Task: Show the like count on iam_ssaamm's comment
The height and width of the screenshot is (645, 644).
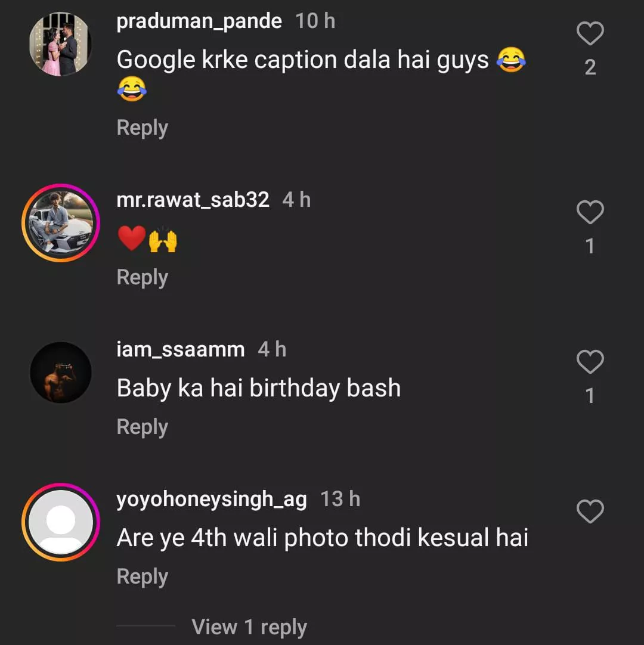Action: point(590,396)
